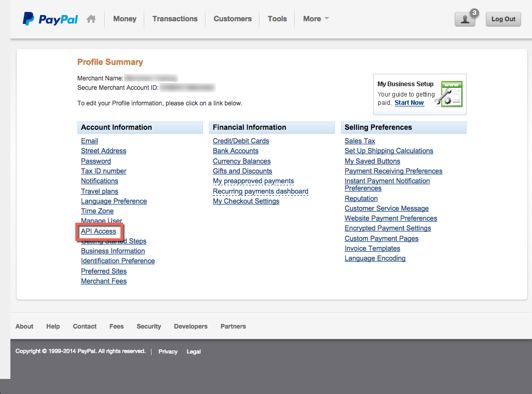
Task: Open Gifts and Discounts link
Action: tap(242, 171)
